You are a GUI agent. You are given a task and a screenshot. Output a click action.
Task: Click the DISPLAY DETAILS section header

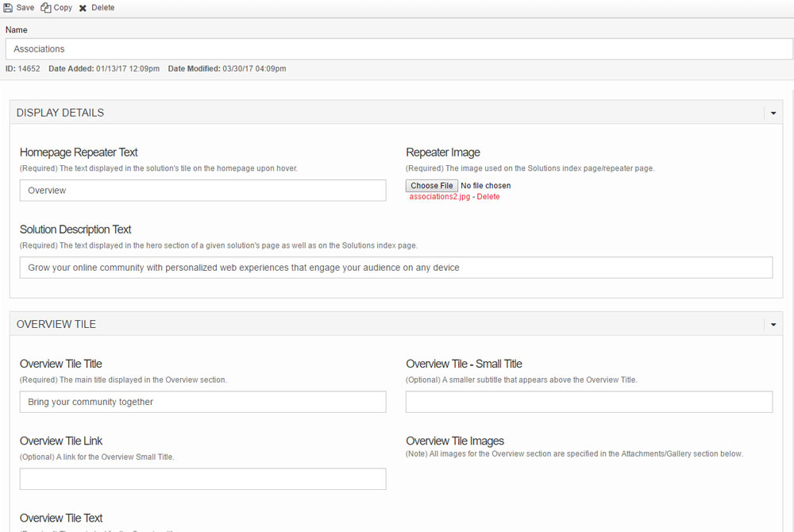[x=60, y=113]
